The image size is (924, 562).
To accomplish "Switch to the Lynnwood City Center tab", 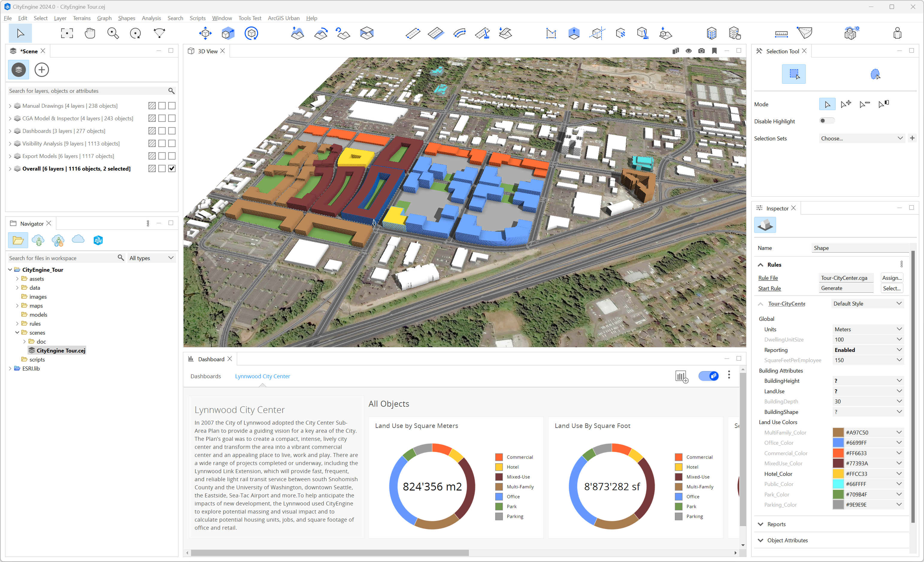I will [262, 376].
